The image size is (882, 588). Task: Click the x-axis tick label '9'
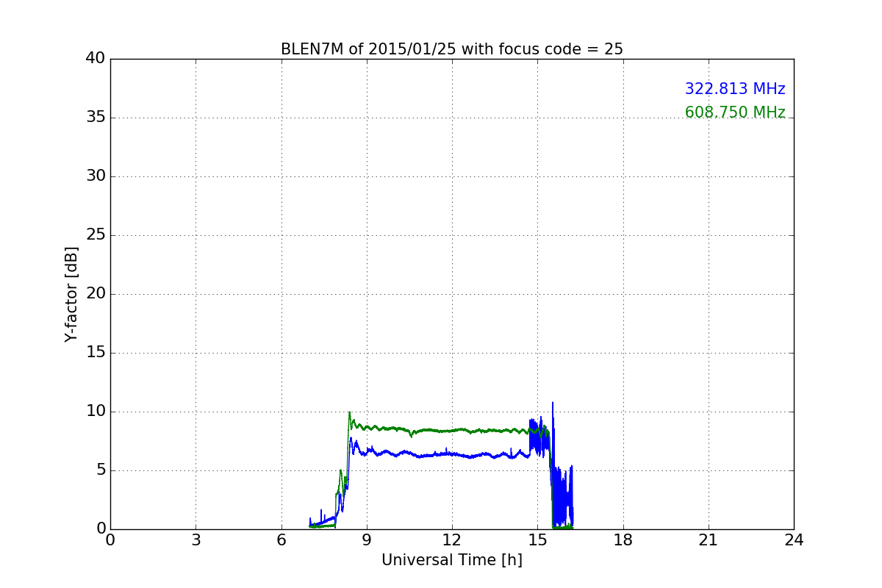click(x=367, y=539)
